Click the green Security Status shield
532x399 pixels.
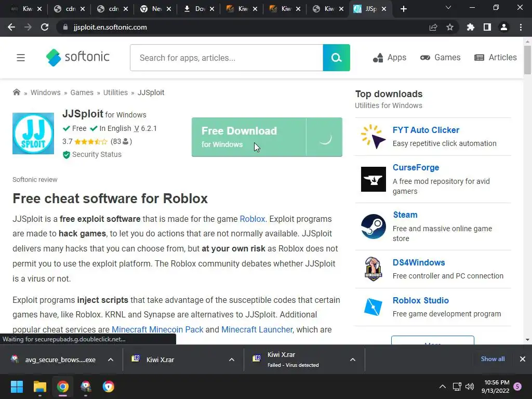click(66, 155)
